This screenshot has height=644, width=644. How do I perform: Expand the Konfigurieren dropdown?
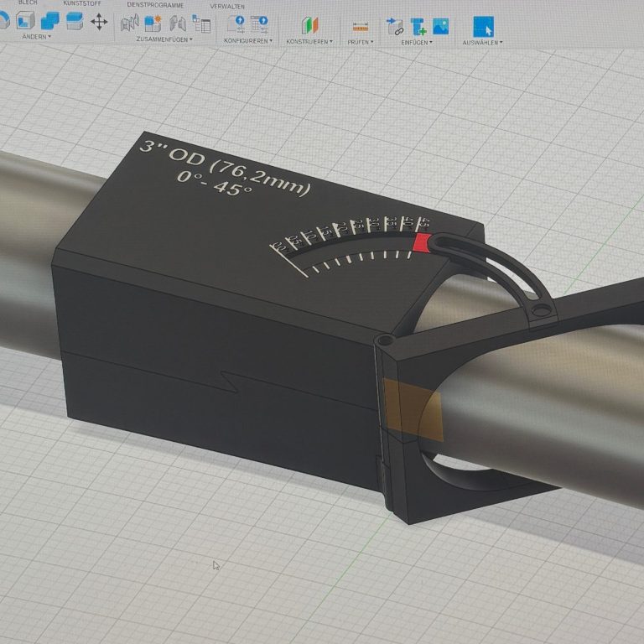tap(247, 40)
